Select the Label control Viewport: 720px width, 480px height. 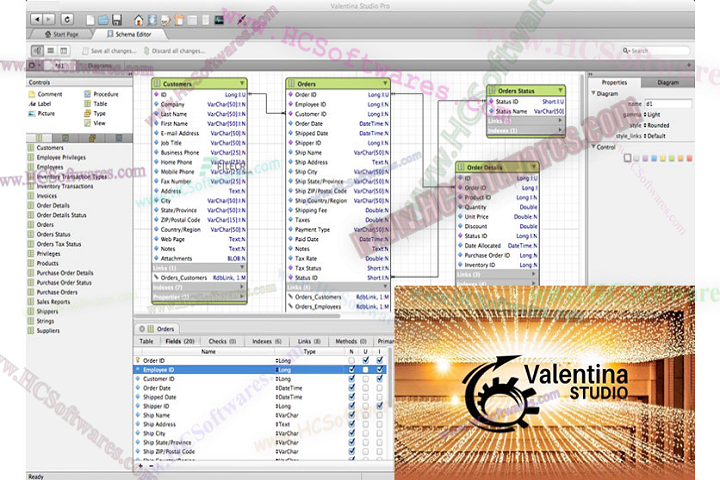40,104
